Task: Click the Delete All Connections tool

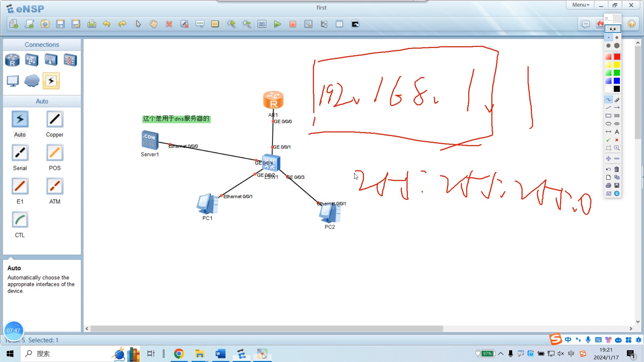Action: pos(184,24)
